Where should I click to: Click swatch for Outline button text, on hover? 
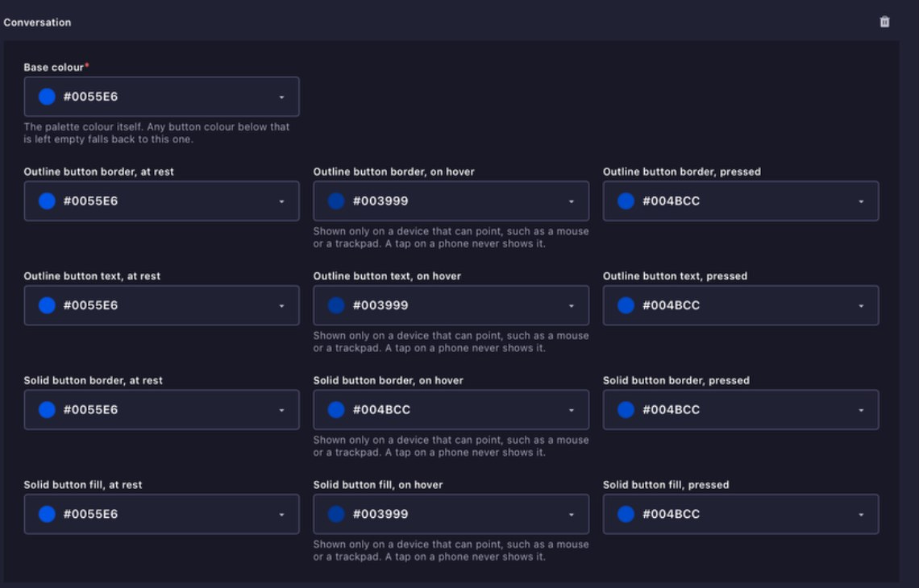(x=336, y=305)
